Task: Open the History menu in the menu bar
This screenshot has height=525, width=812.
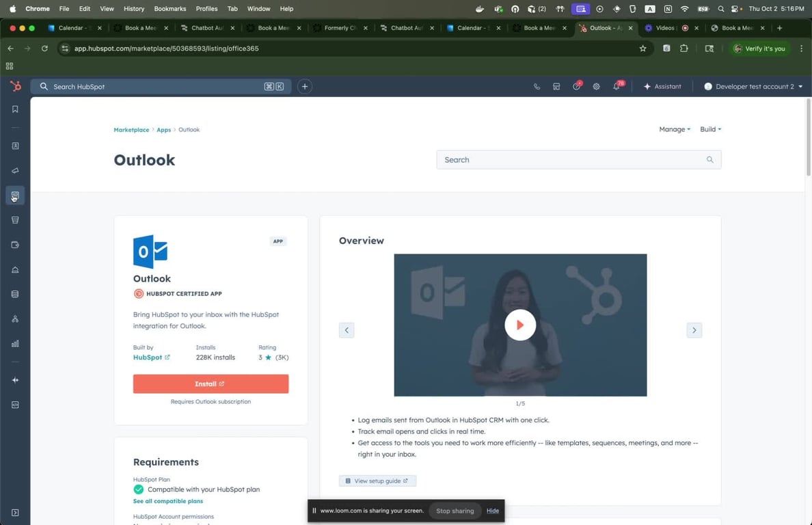Action: click(x=133, y=9)
